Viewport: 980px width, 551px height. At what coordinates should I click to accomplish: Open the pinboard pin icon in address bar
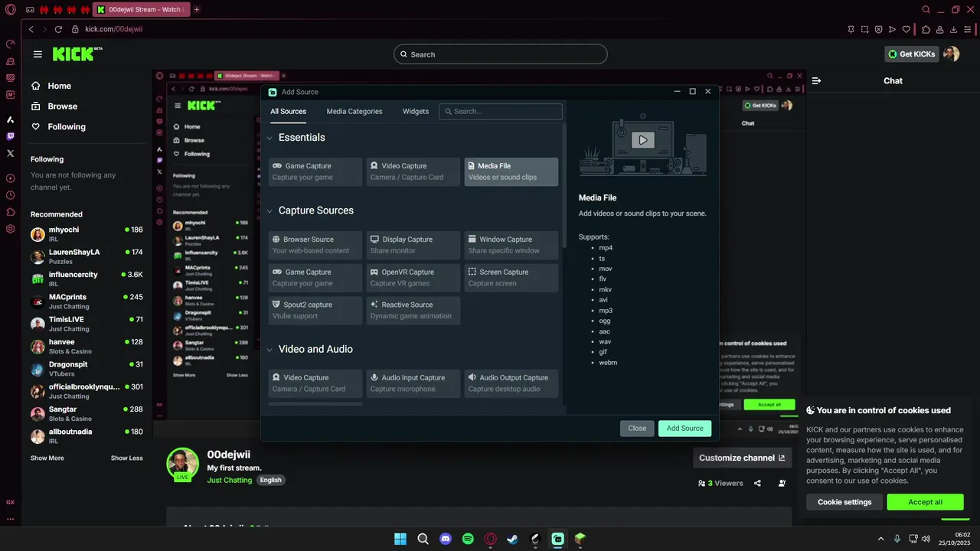(851, 29)
